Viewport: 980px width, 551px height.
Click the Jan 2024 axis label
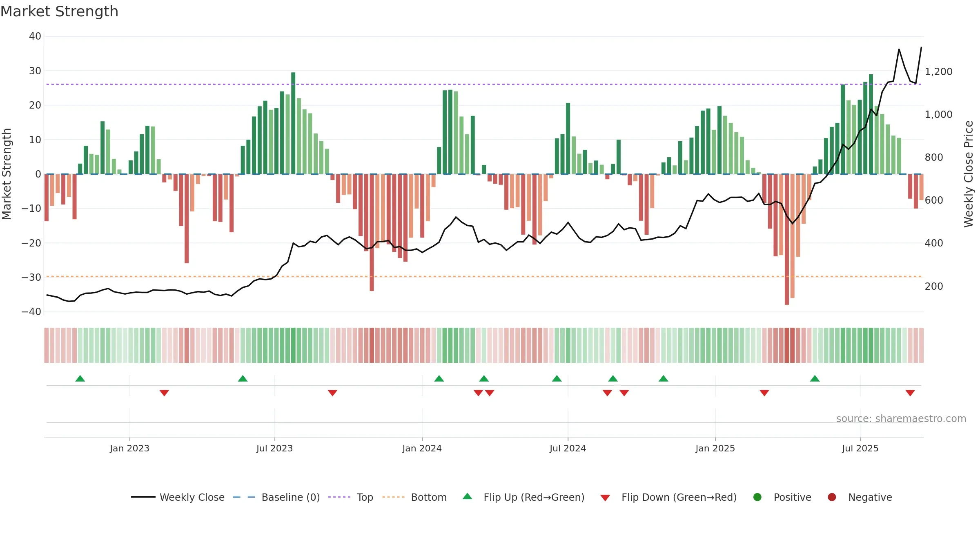pyautogui.click(x=422, y=449)
